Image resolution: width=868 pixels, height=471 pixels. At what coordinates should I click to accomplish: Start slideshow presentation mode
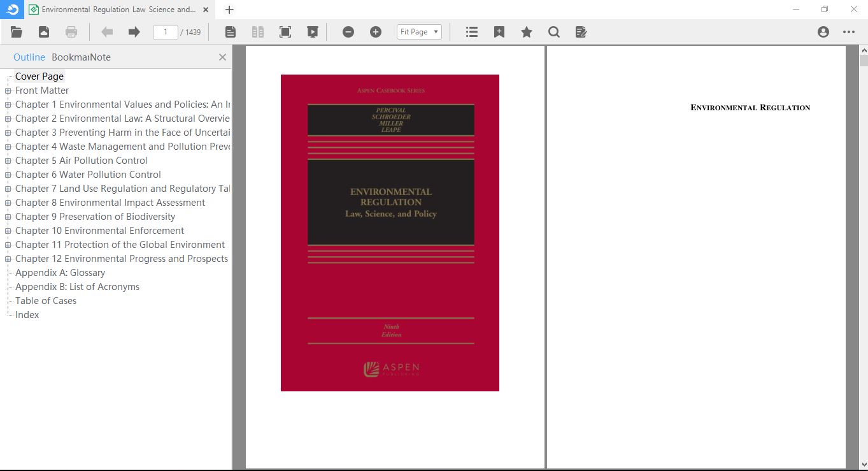coord(312,32)
